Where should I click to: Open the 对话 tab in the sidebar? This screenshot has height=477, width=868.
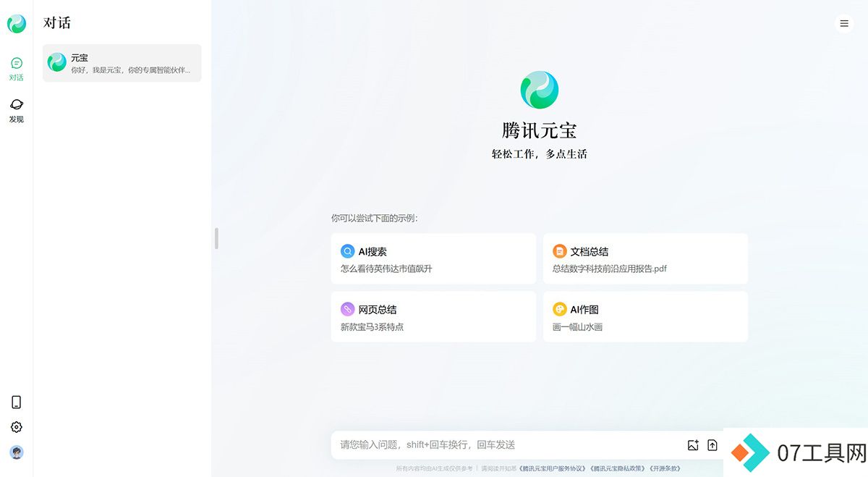click(x=16, y=69)
